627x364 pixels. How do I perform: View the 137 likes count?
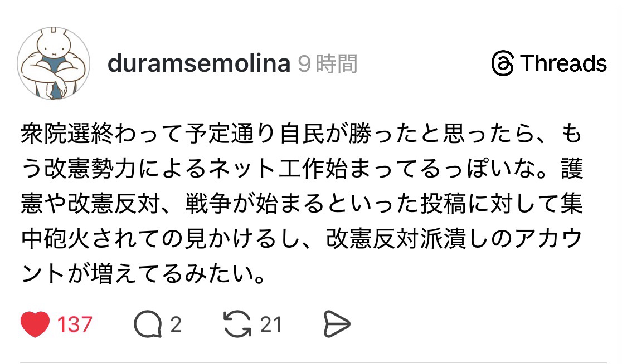(x=74, y=324)
